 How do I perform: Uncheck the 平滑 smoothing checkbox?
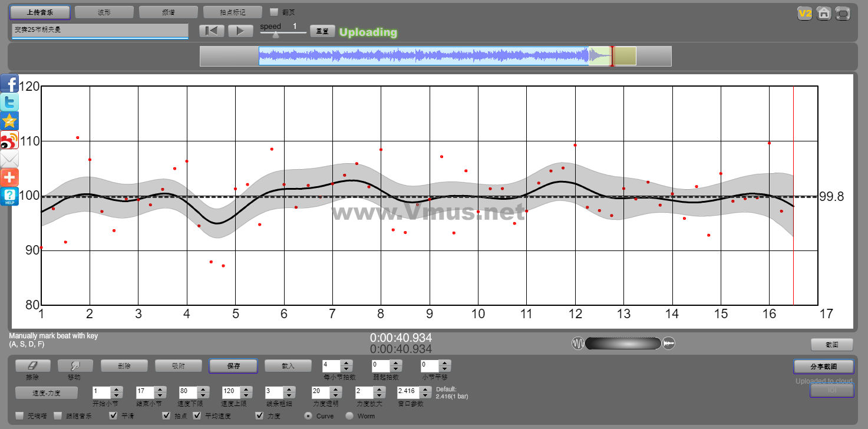pos(114,415)
